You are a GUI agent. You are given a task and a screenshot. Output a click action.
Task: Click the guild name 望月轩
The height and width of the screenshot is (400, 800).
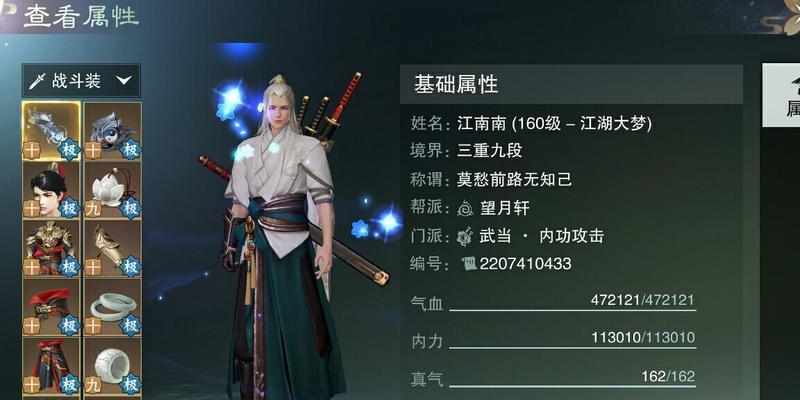click(505, 208)
